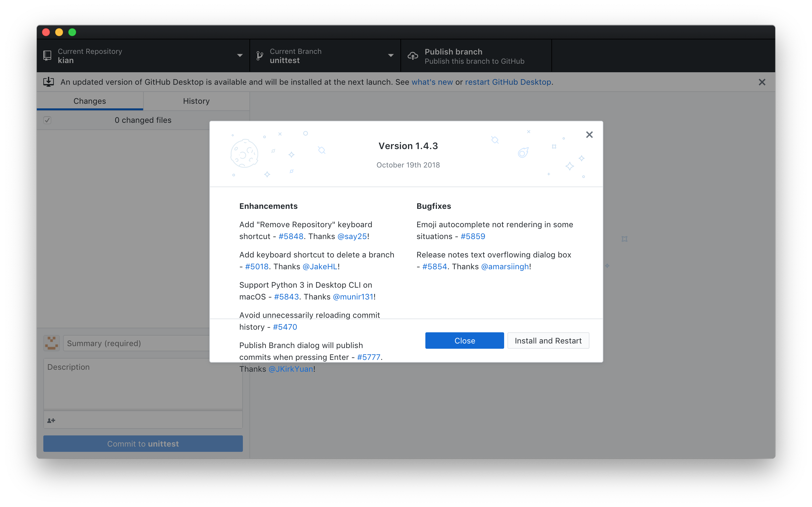812x507 pixels.
Task: Open @JKirkYuan contributor link
Action: click(x=291, y=369)
